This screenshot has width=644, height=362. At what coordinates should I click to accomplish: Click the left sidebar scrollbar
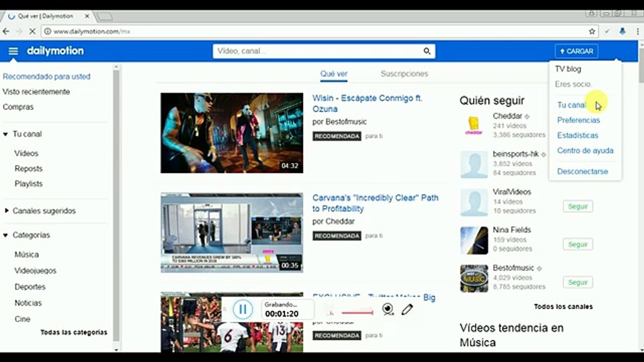click(x=116, y=206)
